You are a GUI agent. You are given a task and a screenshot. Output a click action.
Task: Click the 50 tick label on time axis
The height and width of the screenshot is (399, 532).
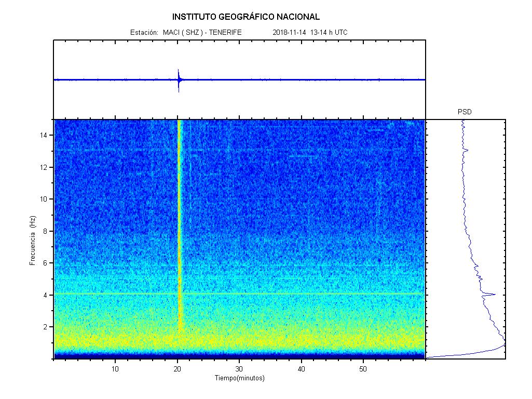click(363, 369)
